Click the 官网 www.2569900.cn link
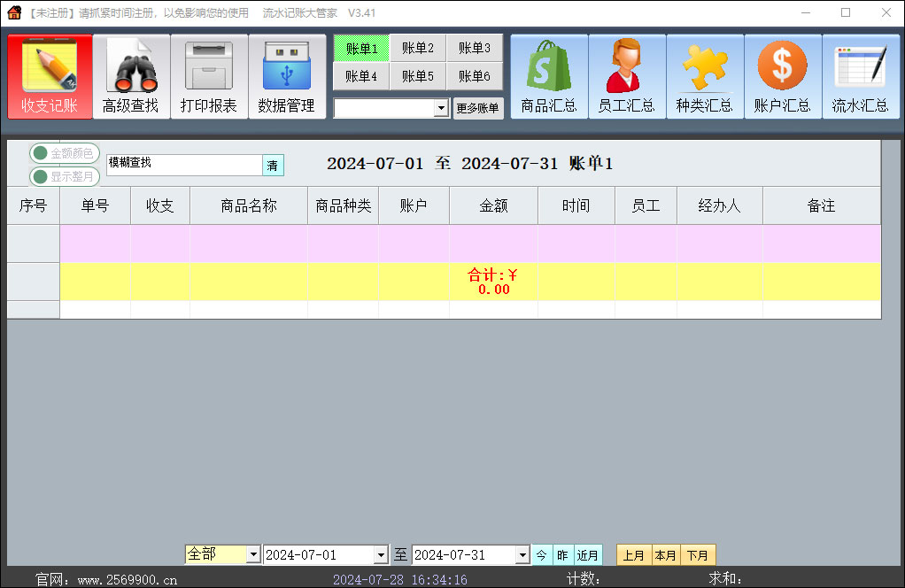Screen dimensions: 905x588 106,579
